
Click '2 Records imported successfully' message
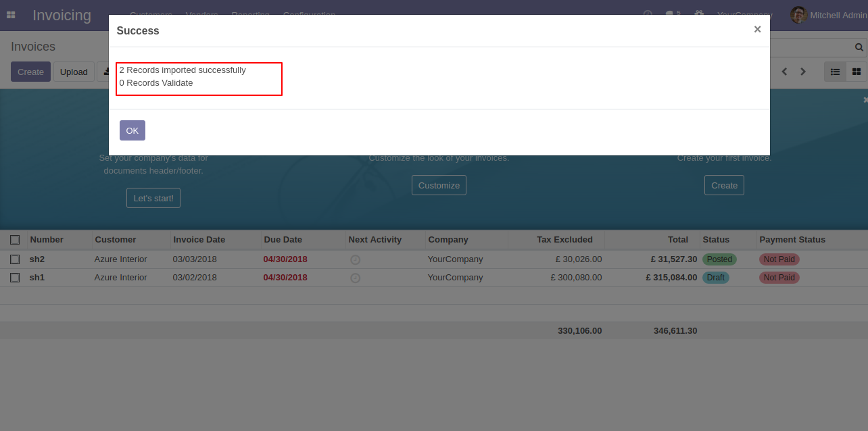[183, 70]
